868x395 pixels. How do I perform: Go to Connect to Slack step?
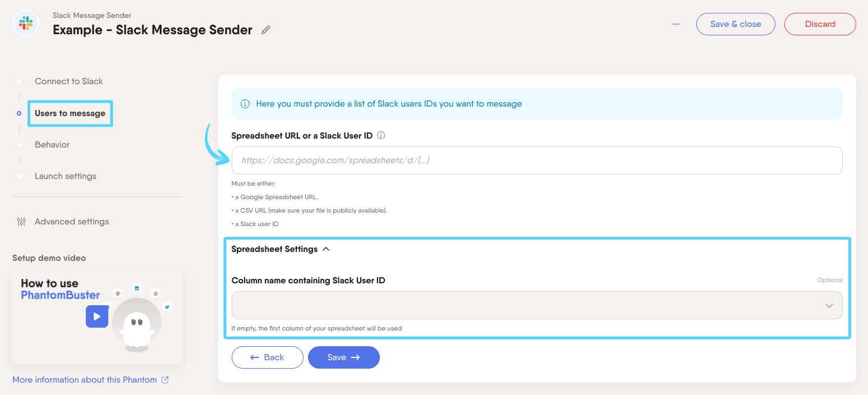[68, 81]
